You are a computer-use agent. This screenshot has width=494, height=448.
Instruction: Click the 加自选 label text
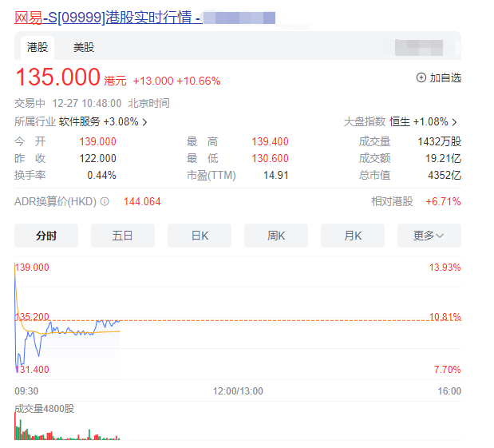pyautogui.click(x=445, y=77)
